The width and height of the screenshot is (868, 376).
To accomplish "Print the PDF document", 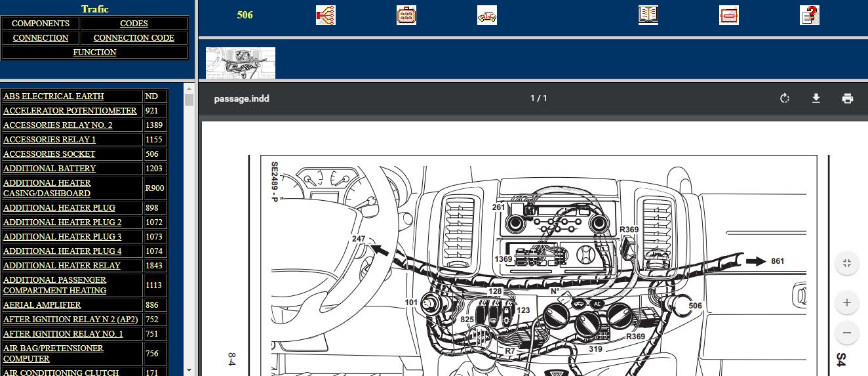I will click(x=848, y=98).
